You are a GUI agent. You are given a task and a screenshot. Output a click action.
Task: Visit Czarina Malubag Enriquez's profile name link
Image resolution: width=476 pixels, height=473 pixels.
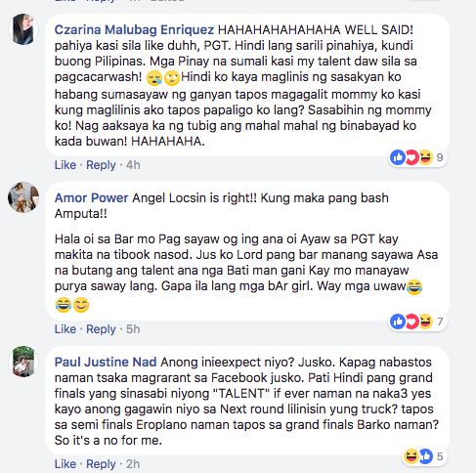click(134, 30)
